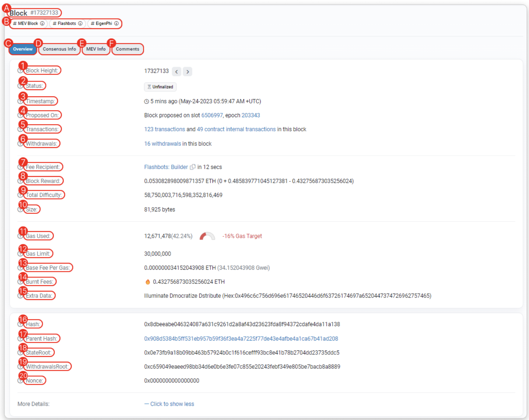Click the -16% Gas Target text
529x420 pixels.
(x=242, y=236)
